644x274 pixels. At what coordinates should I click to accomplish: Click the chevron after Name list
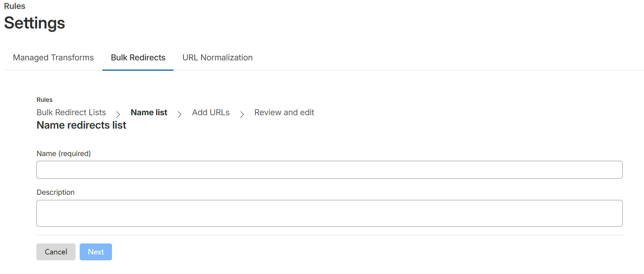(x=179, y=114)
